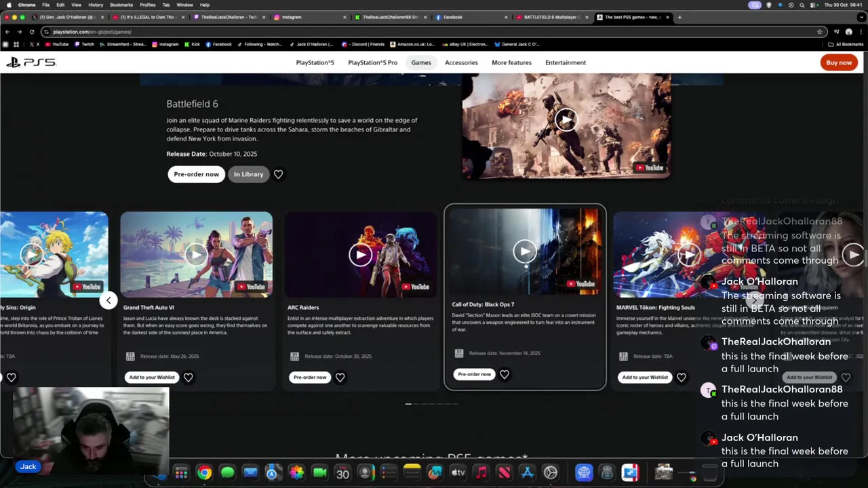Pre-order ARC Raiders now

310,377
